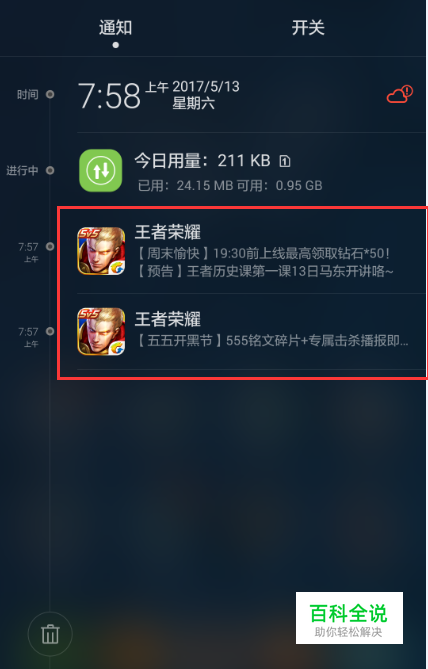Open the red cloud weather alert icon

click(400, 94)
